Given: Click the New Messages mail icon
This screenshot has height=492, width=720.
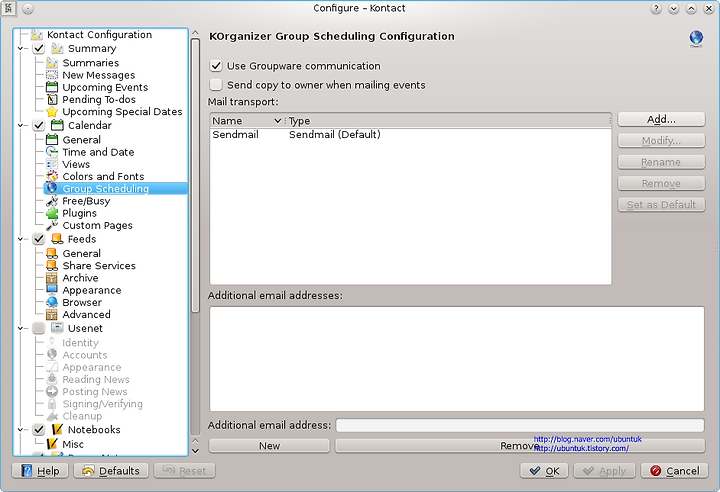Looking at the screenshot, I should [x=52, y=75].
